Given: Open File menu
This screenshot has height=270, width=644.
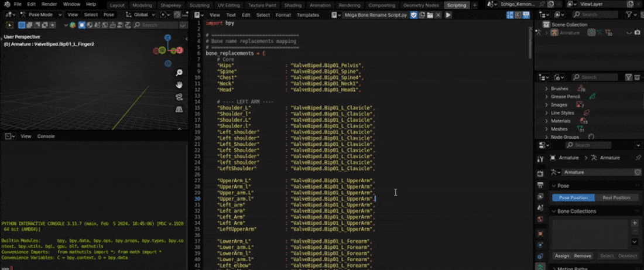Looking at the screenshot, I should click(x=18, y=4).
